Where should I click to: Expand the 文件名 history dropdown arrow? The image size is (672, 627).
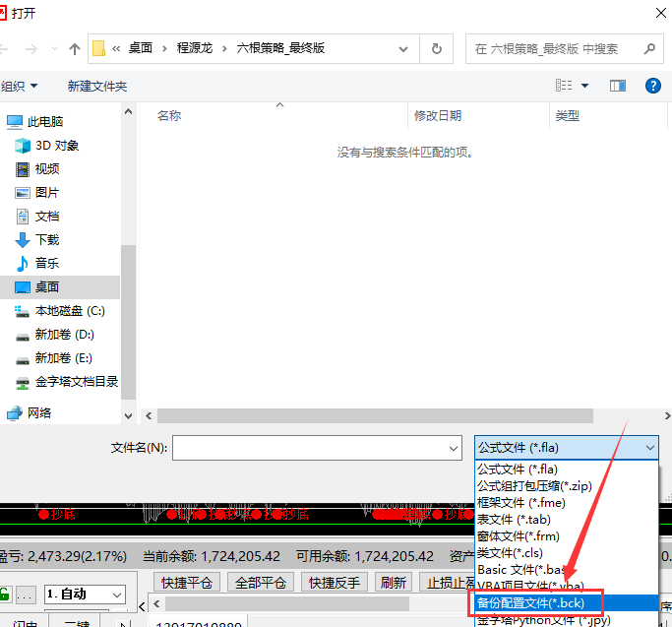pos(454,448)
